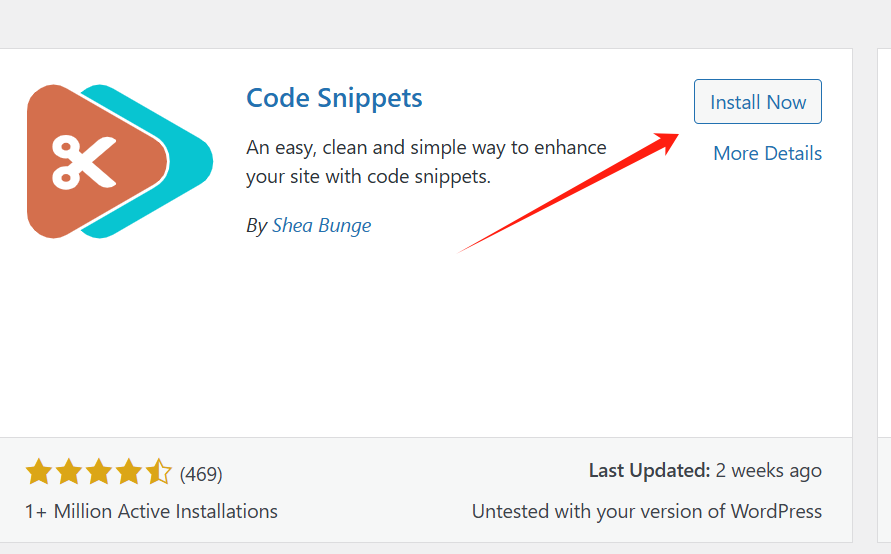
Task: Click the bold "Last Updated:" label
Action: pos(649,470)
